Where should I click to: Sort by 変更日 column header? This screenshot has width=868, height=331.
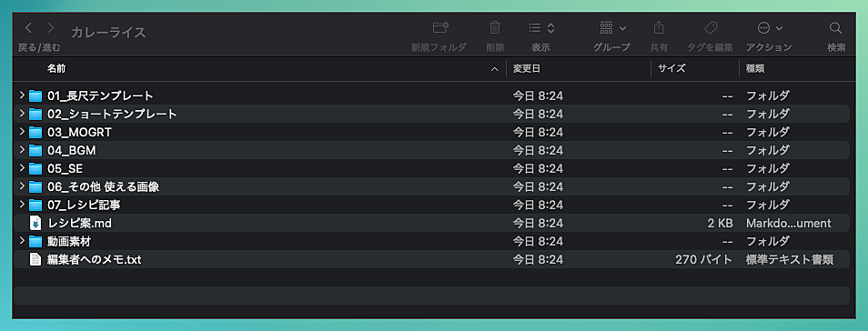(527, 68)
